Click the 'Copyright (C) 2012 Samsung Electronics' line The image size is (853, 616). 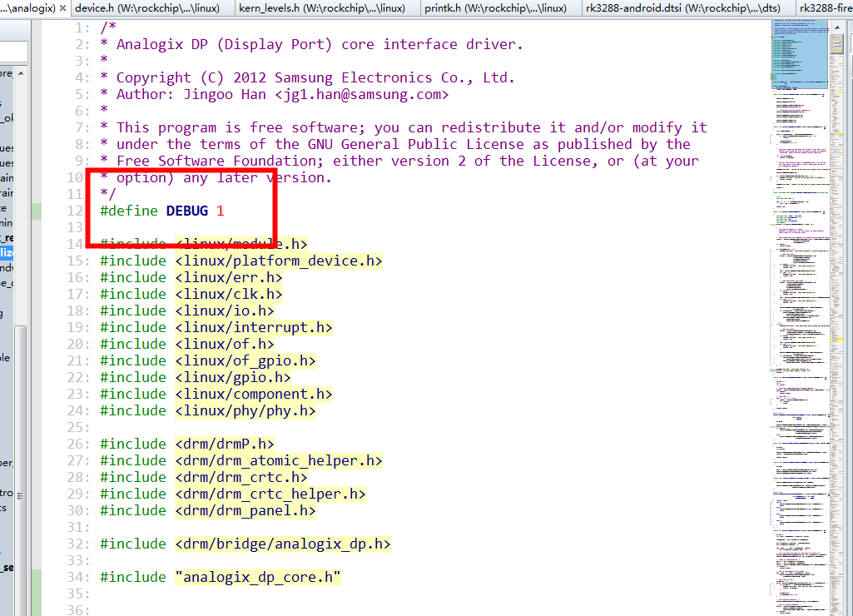click(307, 77)
